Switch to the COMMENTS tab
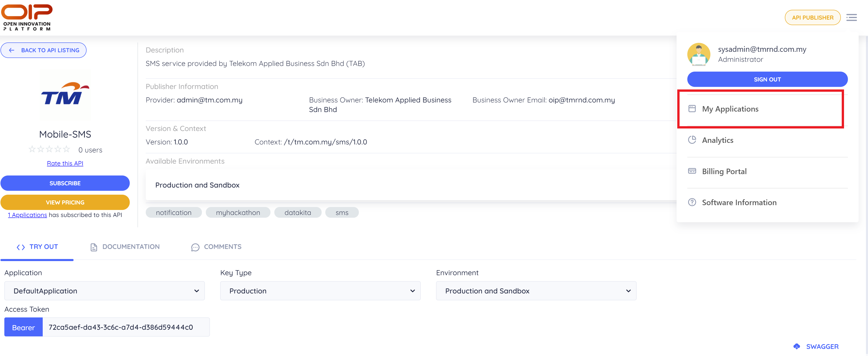This screenshot has height=356, width=868. 216,247
